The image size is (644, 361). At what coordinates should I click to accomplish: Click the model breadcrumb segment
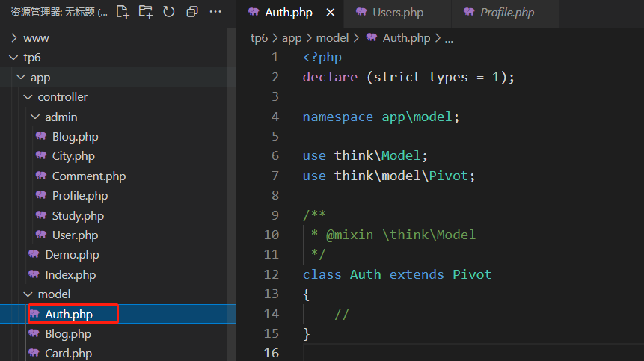[x=332, y=38]
